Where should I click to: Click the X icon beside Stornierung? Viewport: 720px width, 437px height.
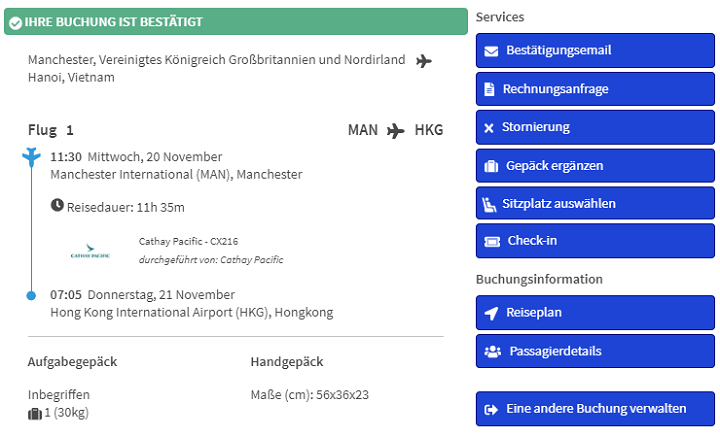489,128
